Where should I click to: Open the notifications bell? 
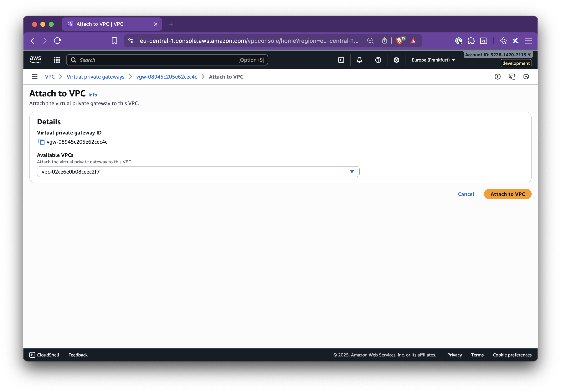[359, 60]
